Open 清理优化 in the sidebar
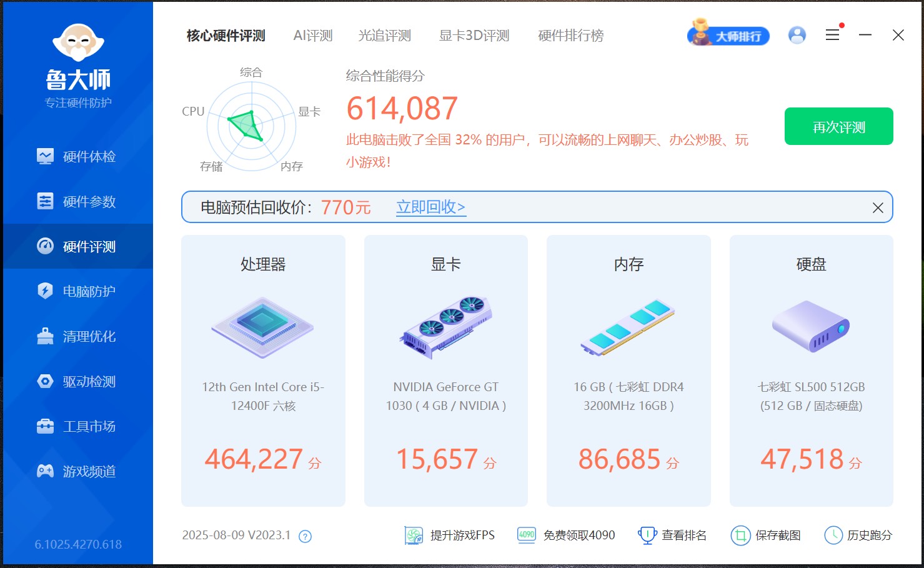Screen dimensions: 924x568 point(78,336)
